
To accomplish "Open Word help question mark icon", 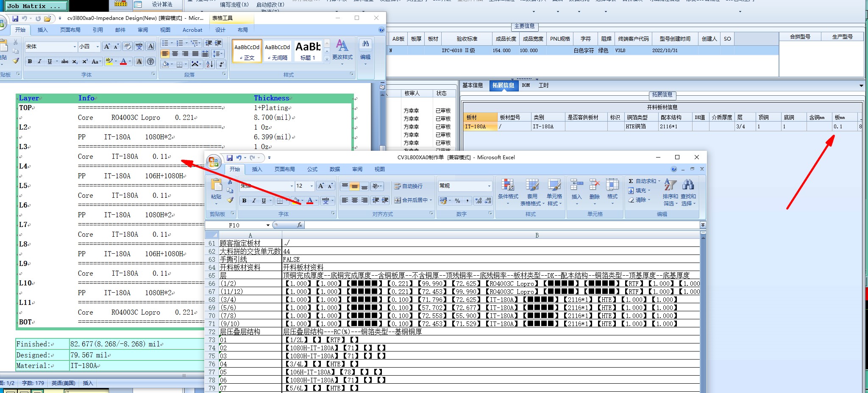I will tap(381, 30).
